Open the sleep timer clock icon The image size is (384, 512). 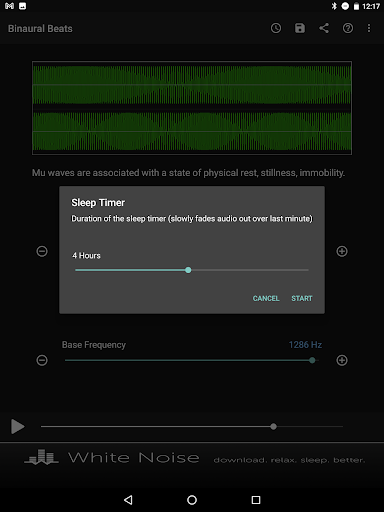click(x=276, y=28)
